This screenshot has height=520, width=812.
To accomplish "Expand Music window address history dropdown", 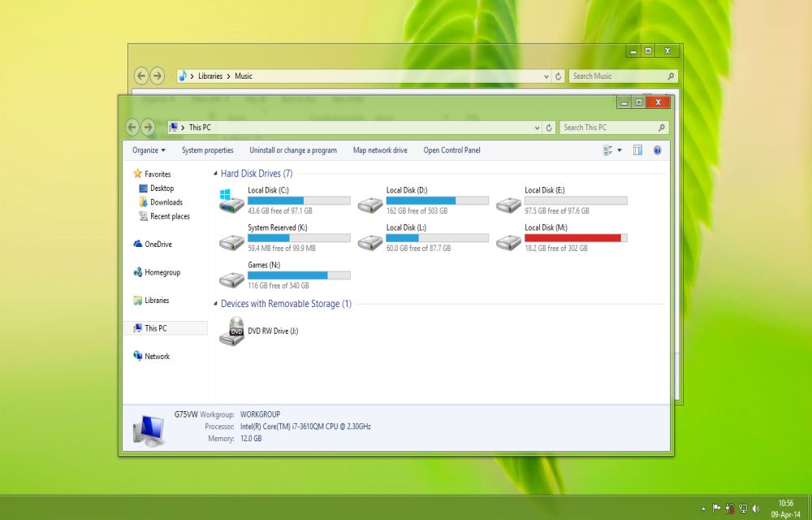I will pyautogui.click(x=546, y=76).
